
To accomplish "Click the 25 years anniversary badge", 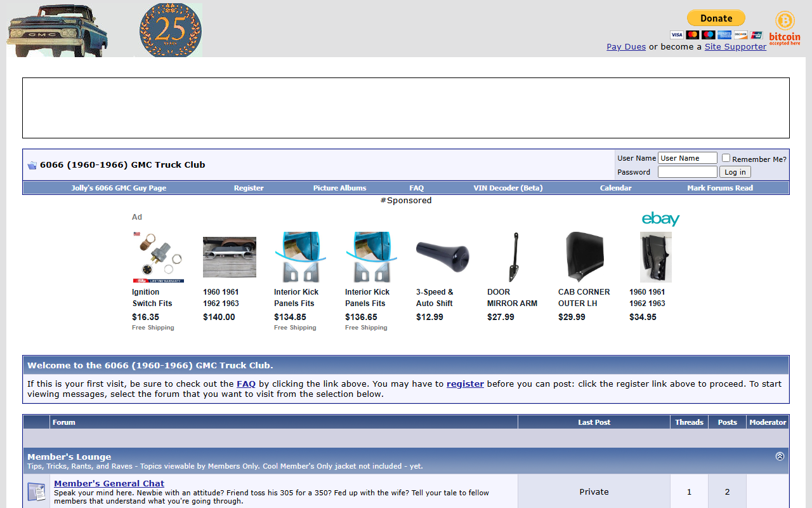I will (x=171, y=30).
